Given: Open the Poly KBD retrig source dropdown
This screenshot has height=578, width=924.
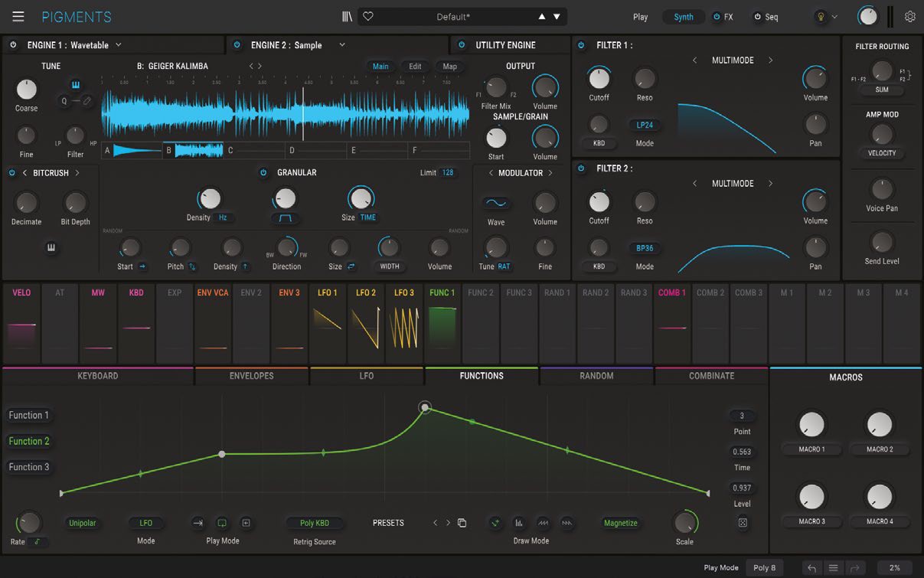Looking at the screenshot, I should point(315,523).
